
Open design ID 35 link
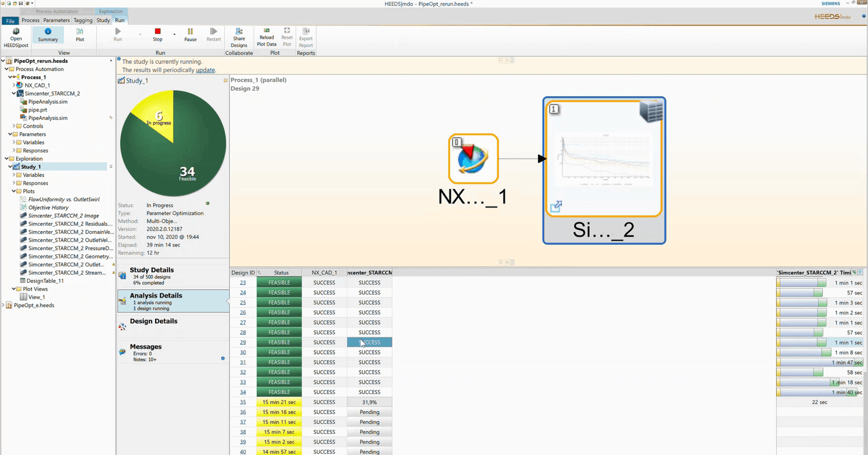pos(243,402)
